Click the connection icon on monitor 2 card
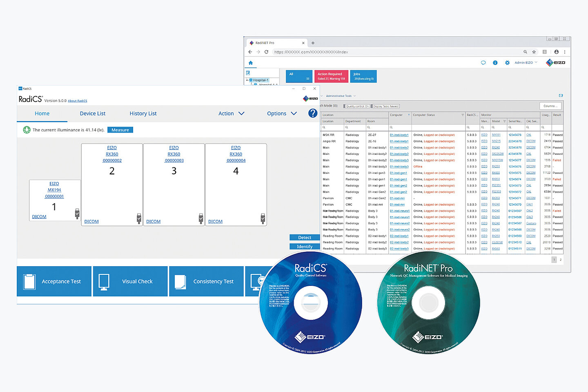The height and width of the screenshot is (392, 588). click(139, 218)
